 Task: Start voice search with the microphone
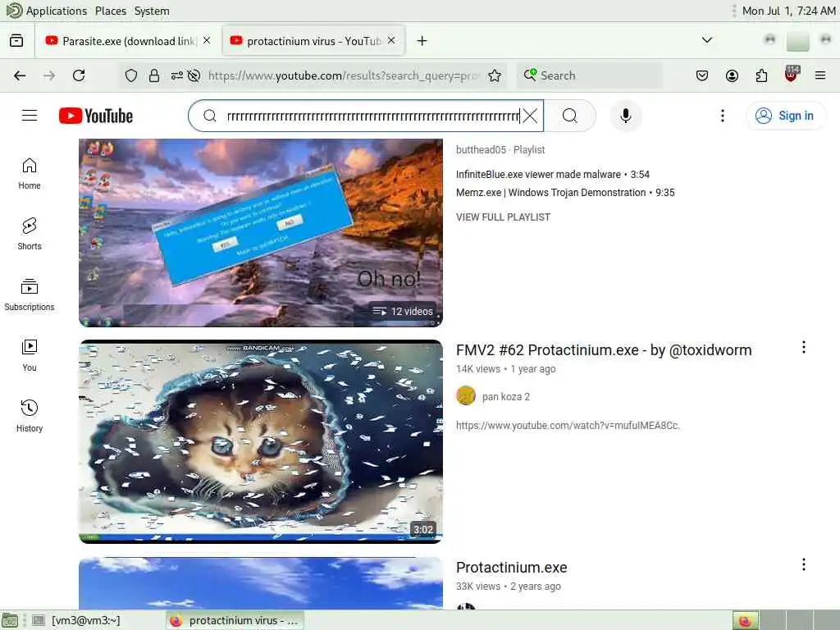coord(625,116)
